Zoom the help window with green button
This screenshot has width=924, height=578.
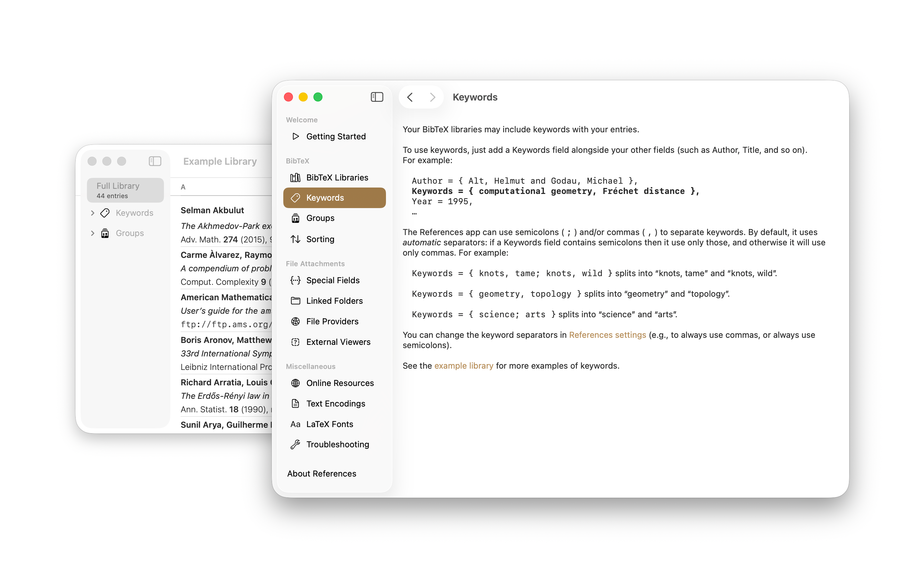pos(318,97)
